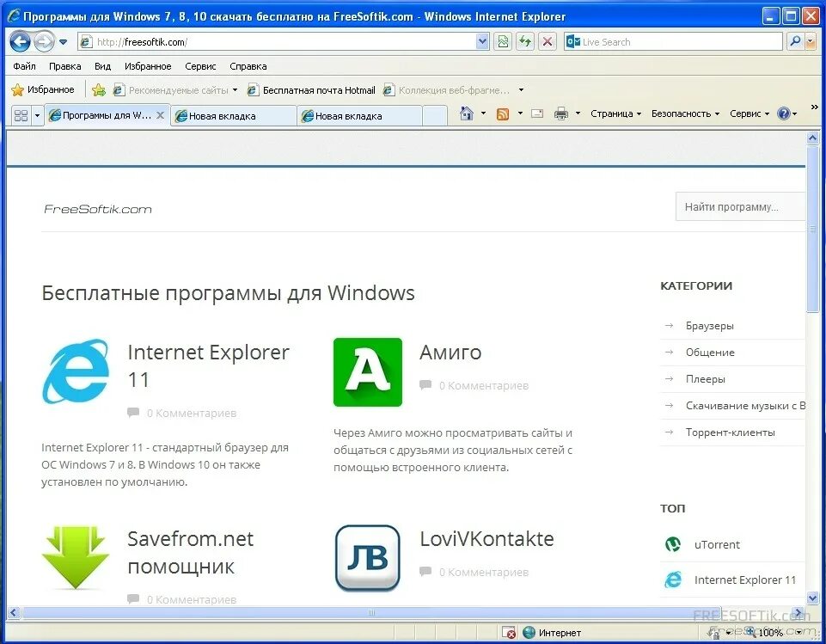
Task: Open the Вид menu
Action: coord(102,66)
